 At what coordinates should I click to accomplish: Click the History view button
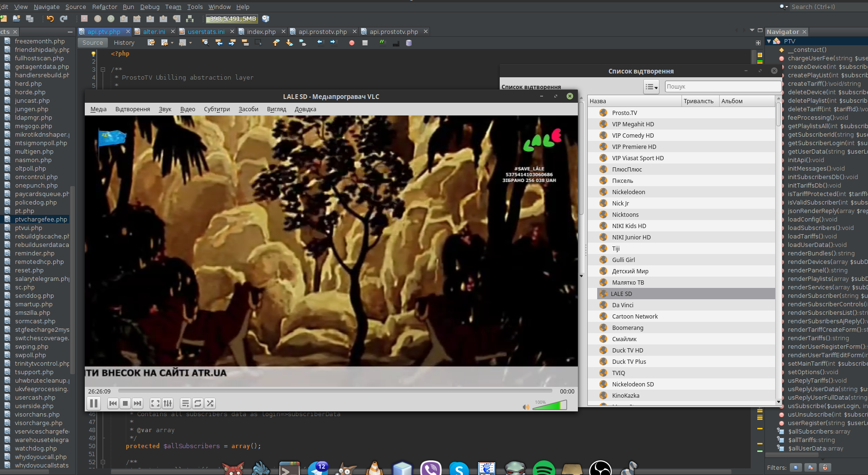pyautogui.click(x=124, y=43)
